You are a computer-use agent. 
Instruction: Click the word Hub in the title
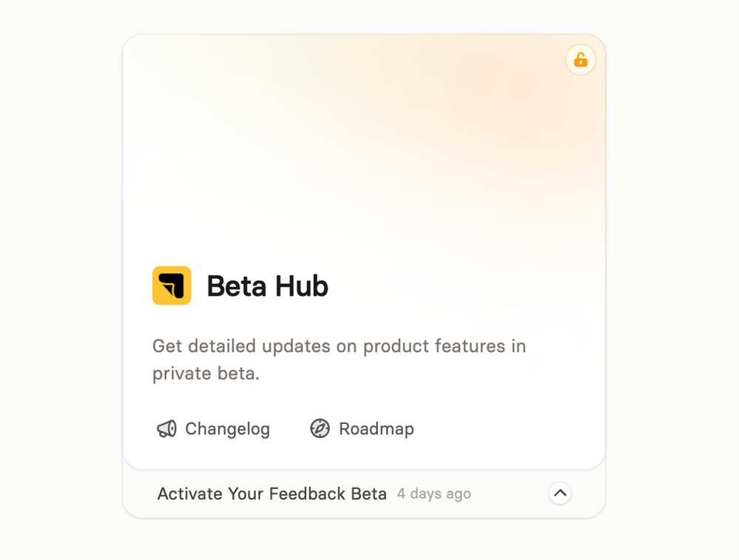(302, 286)
